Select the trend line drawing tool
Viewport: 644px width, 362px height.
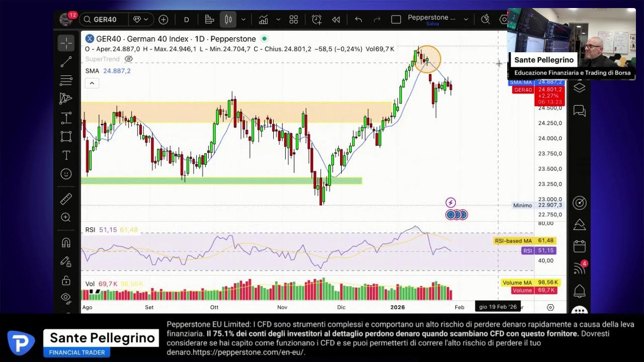point(66,62)
